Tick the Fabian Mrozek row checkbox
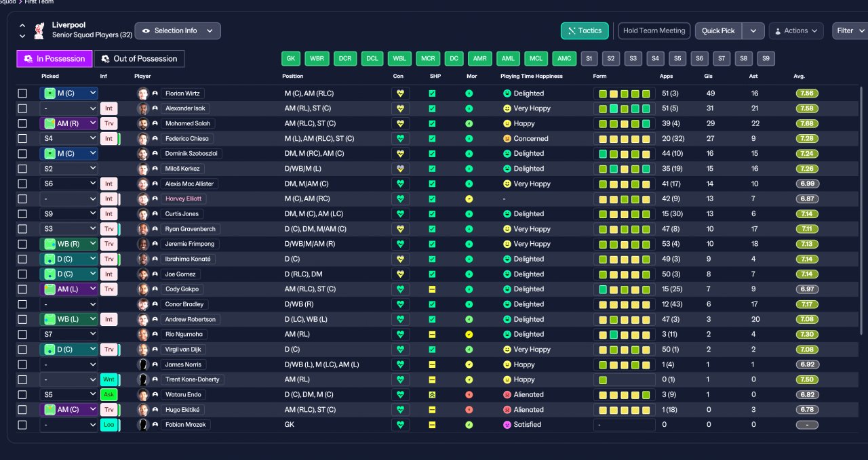This screenshot has height=460, width=868. pyautogui.click(x=22, y=425)
